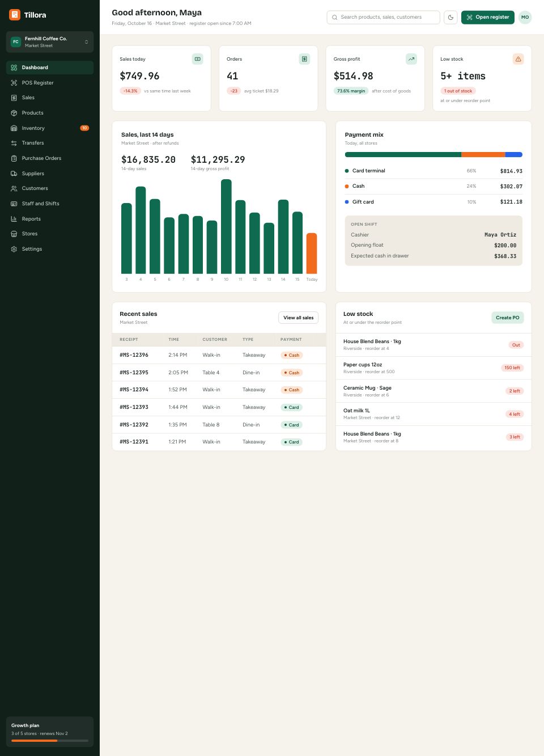Click the Transfers arrows icon

click(x=14, y=143)
